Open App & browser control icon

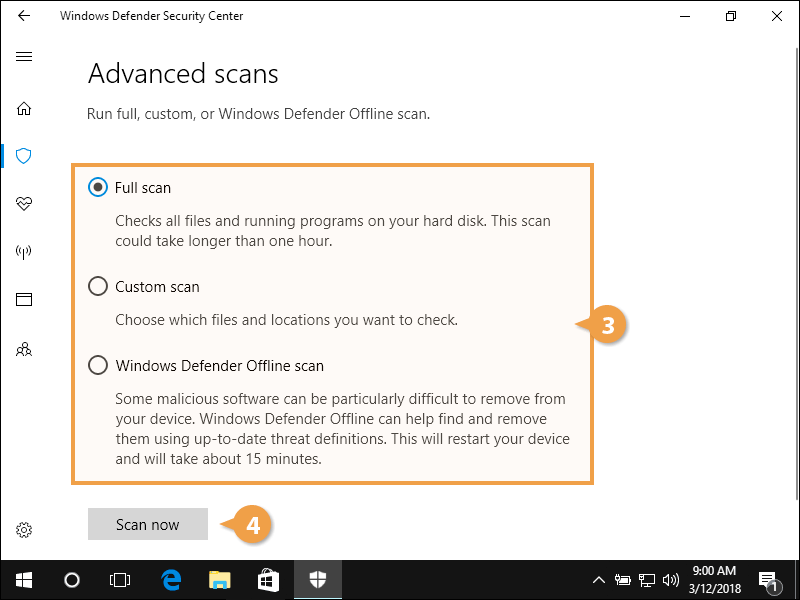[x=24, y=300]
